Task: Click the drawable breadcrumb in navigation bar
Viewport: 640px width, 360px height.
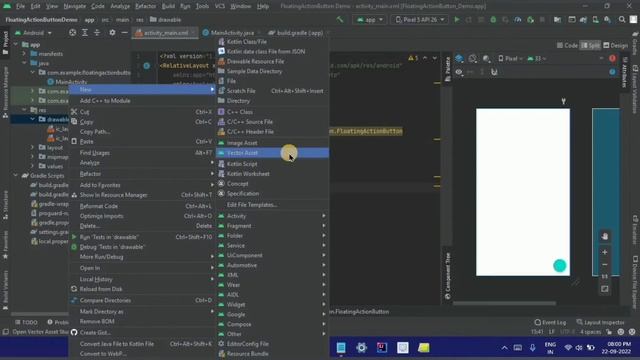Action: pos(165,20)
